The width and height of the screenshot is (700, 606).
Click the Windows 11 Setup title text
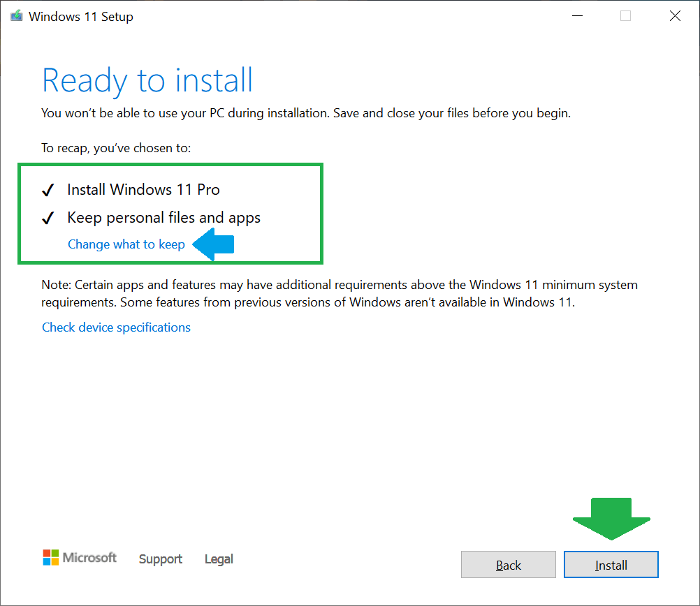tap(81, 17)
